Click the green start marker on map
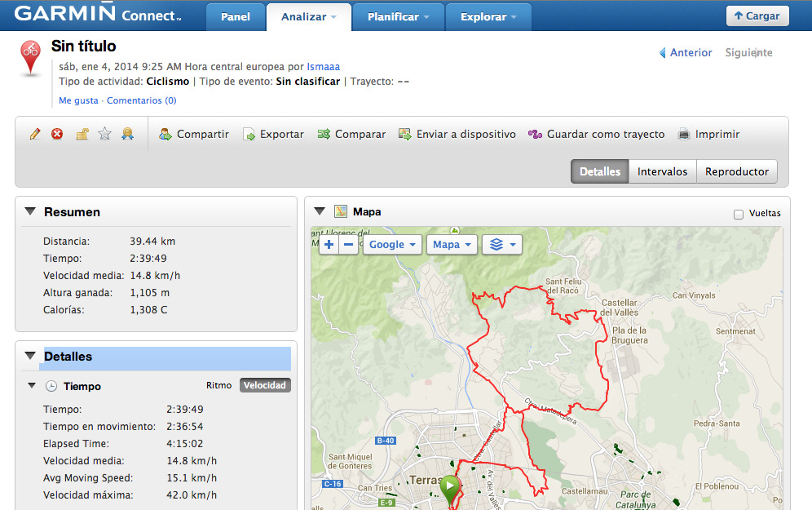This screenshot has height=510, width=812. [x=449, y=488]
